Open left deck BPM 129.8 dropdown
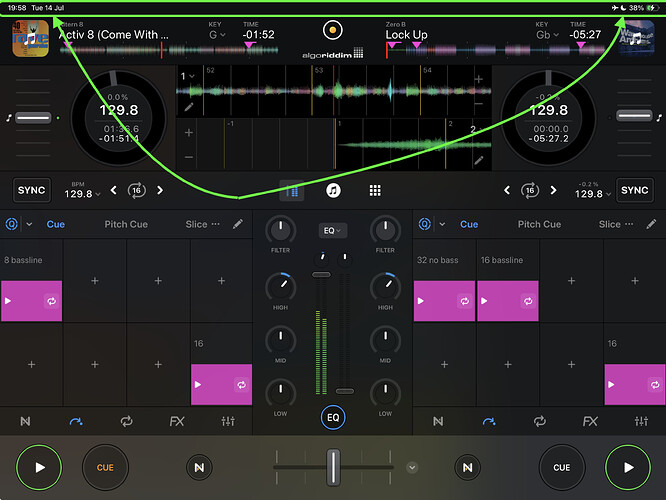This screenshot has width=666, height=500. (x=82, y=194)
